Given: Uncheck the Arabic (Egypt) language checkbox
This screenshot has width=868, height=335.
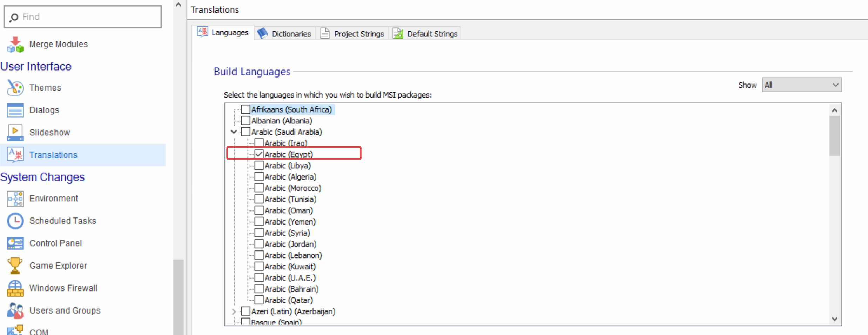Looking at the screenshot, I should [x=259, y=154].
